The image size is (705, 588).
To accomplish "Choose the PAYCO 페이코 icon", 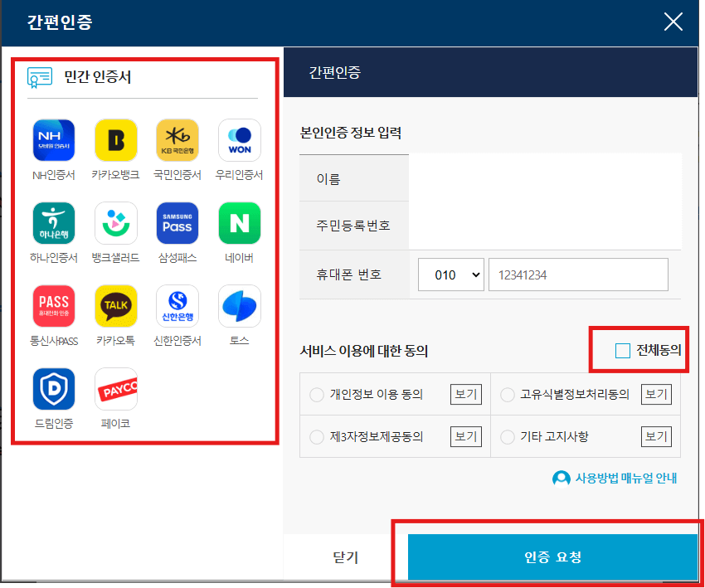I will pyautogui.click(x=115, y=389).
